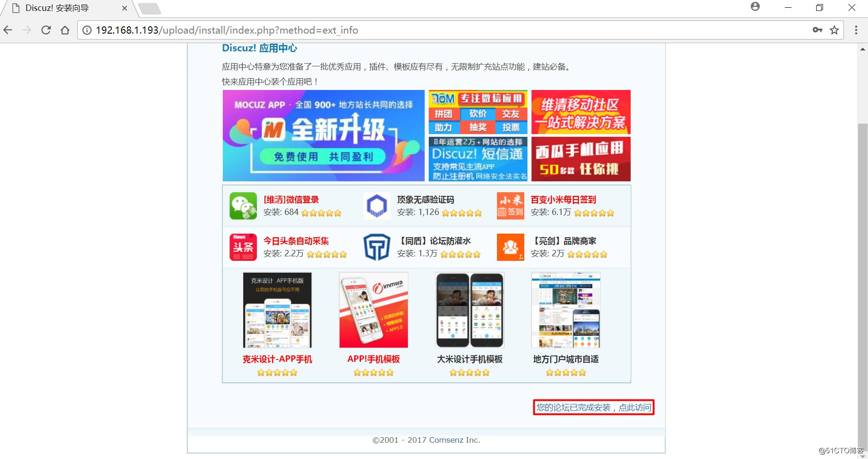This screenshot has height=459, width=868.
Task: Click the 头条 red news icon
Action: [x=243, y=247]
